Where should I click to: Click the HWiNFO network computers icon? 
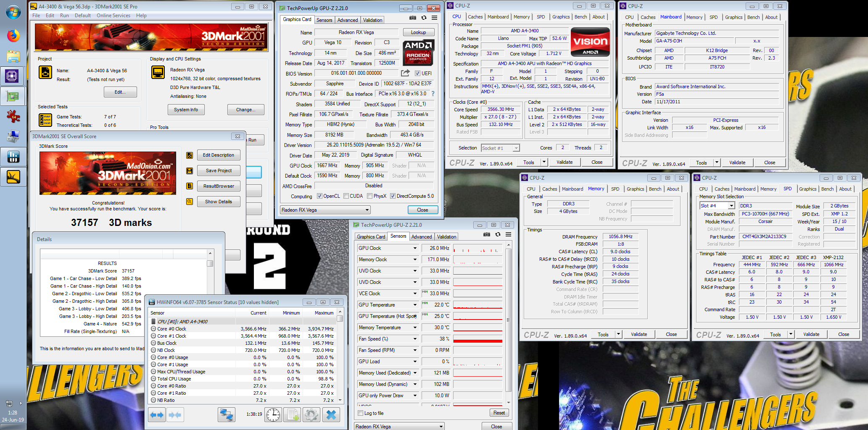click(x=227, y=415)
